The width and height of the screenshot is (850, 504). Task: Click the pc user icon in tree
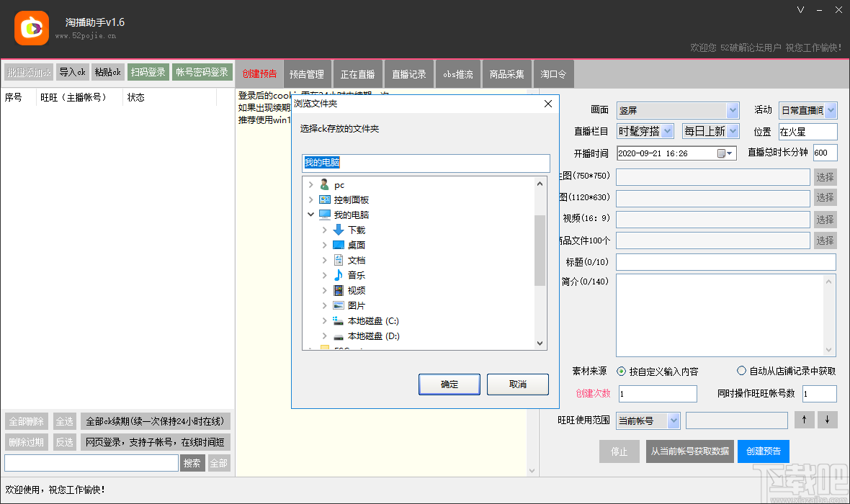[x=324, y=185]
